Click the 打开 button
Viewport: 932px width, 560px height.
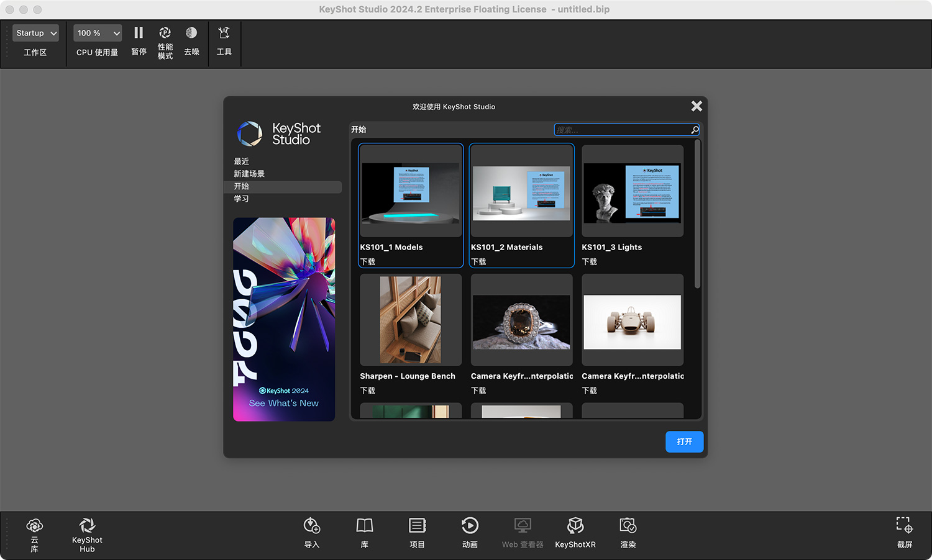pyautogui.click(x=684, y=441)
